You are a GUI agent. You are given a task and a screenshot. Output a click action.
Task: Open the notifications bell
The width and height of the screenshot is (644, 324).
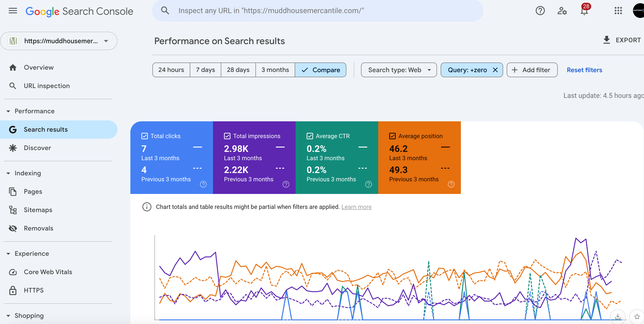[584, 11]
